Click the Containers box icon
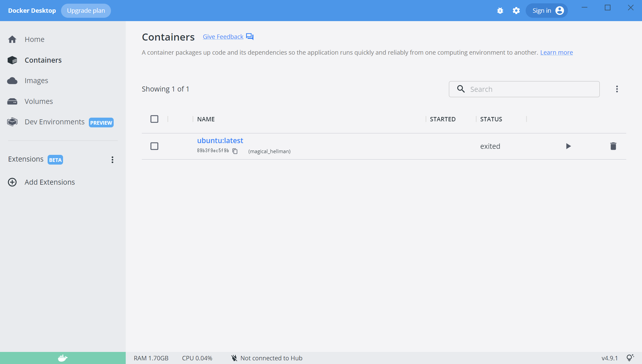Image resolution: width=642 pixels, height=364 pixels. pos(12,60)
